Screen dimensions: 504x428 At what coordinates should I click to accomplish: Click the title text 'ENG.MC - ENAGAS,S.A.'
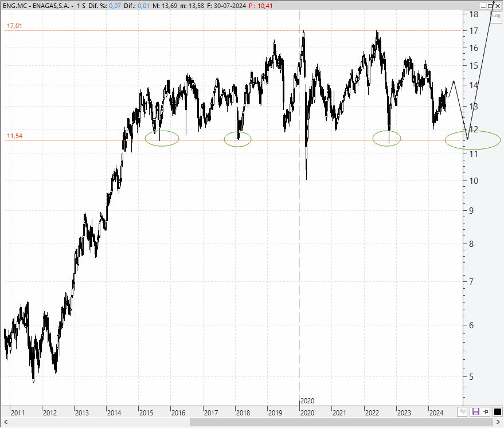click(36, 6)
